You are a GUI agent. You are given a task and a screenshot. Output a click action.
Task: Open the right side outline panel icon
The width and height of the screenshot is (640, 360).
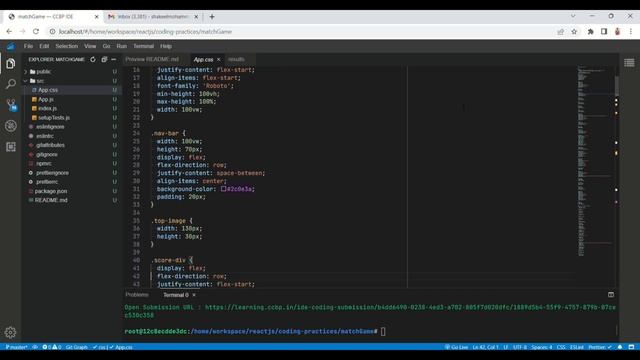click(x=629, y=62)
